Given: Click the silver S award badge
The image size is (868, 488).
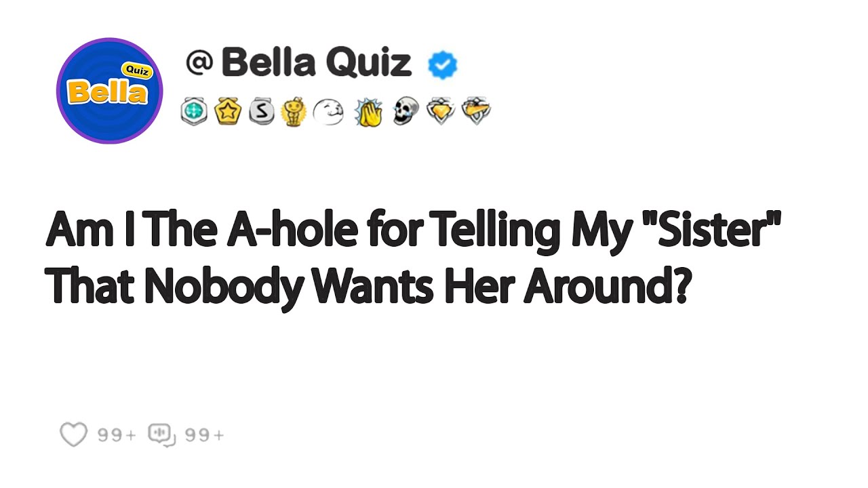Looking at the screenshot, I should coord(261,111).
